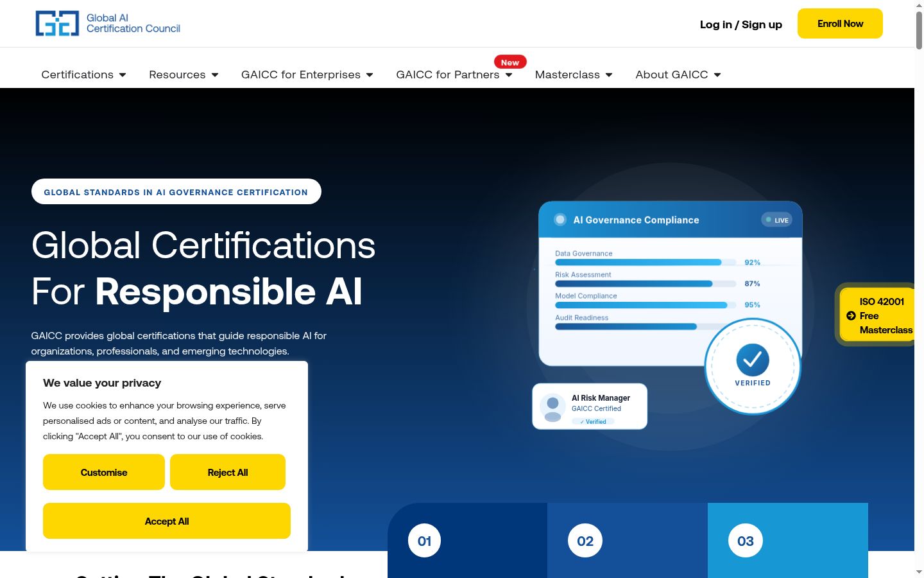Accept All cookies in privacy dialog
The height and width of the screenshot is (578, 924).
point(167,521)
